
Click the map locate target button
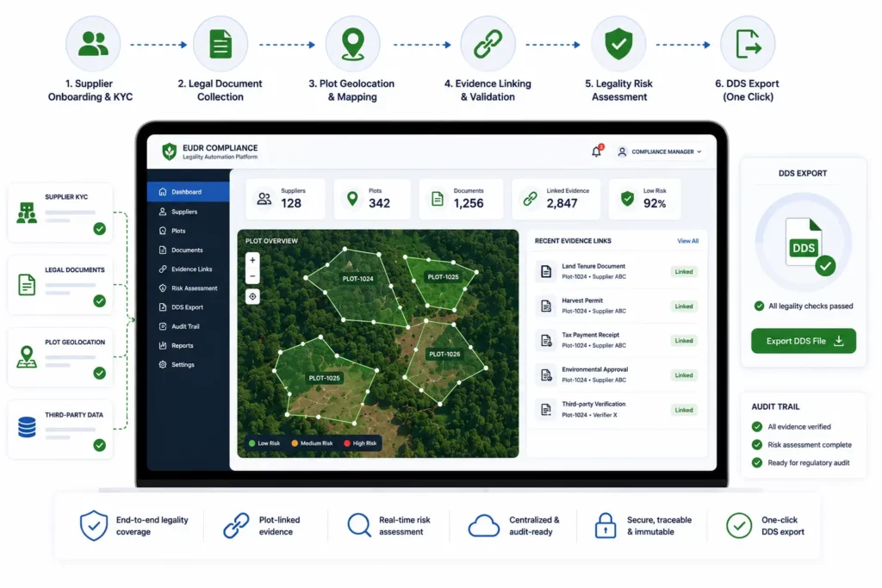click(x=252, y=296)
